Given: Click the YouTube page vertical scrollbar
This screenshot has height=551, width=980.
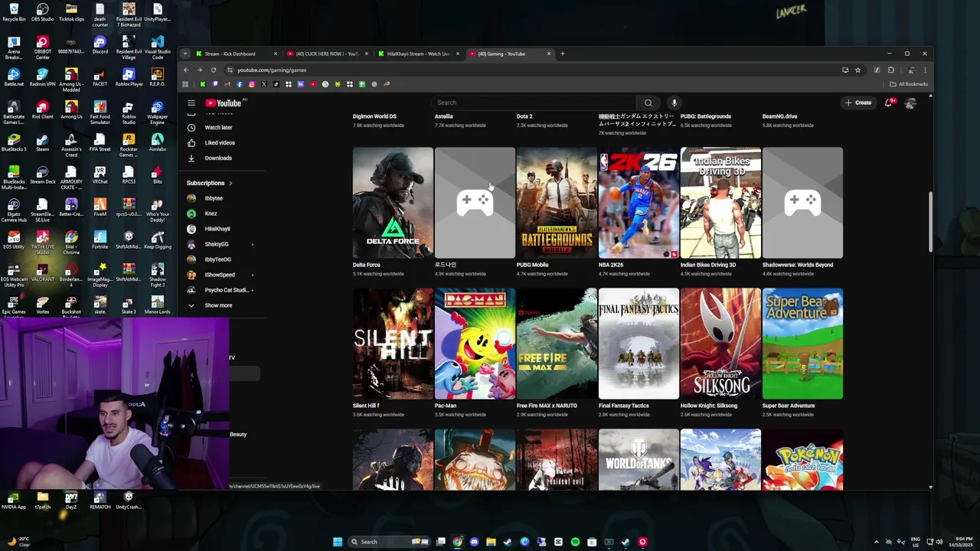Looking at the screenshot, I should 930,222.
